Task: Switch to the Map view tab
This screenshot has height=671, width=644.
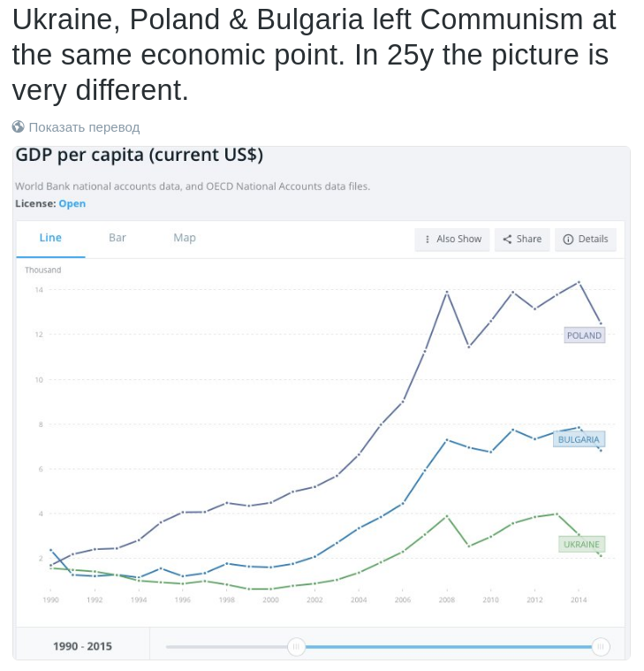Action: tap(185, 238)
